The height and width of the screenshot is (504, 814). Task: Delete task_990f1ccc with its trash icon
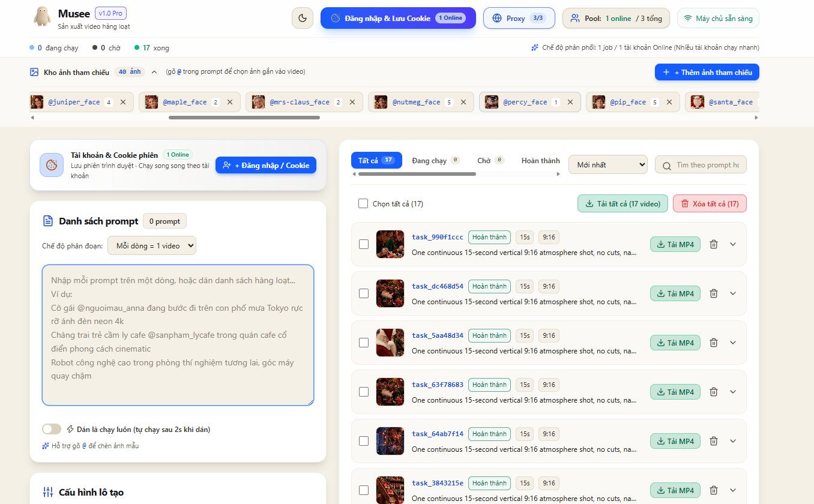tap(714, 244)
